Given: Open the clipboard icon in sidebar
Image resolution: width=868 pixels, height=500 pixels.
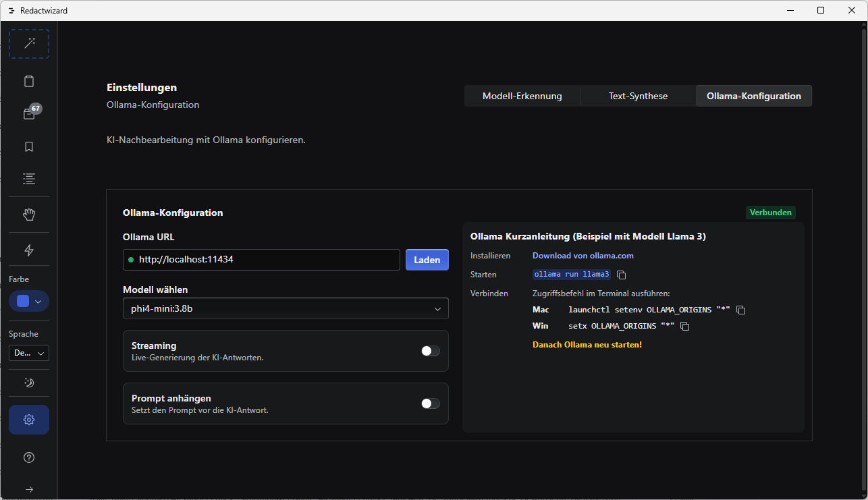Looking at the screenshot, I should pyautogui.click(x=29, y=82).
